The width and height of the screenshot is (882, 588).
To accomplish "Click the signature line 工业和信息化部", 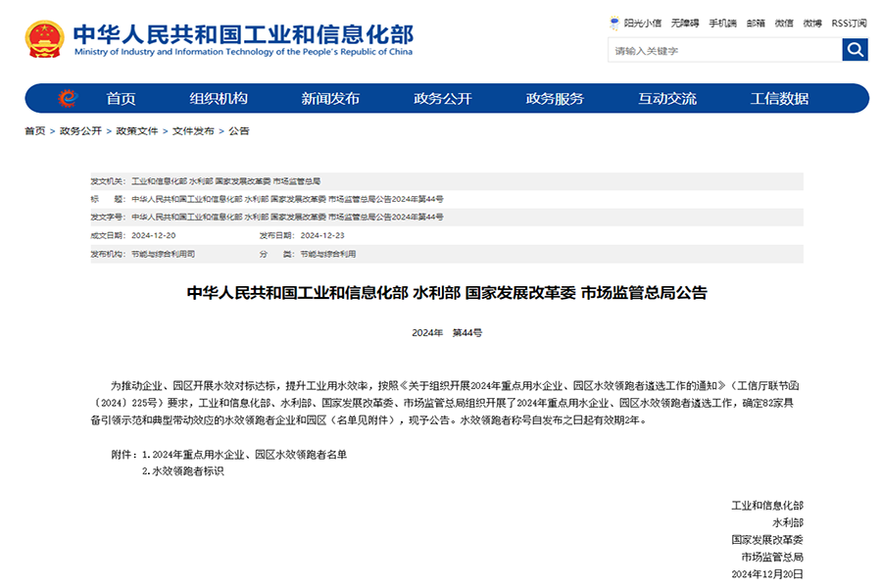I will (x=767, y=506).
